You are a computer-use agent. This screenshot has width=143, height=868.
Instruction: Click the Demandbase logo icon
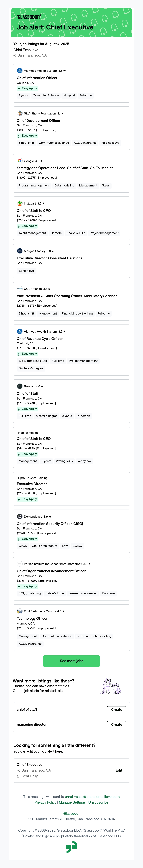click(x=20, y=516)
